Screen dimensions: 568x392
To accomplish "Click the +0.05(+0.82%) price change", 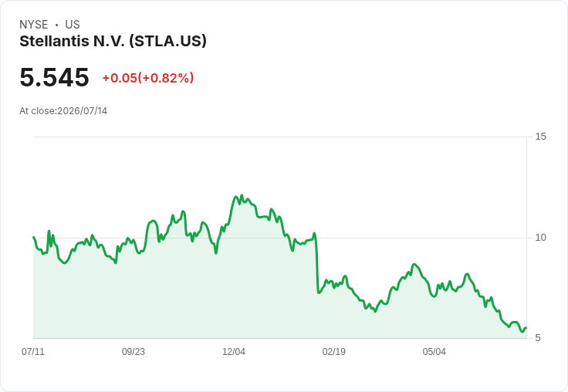I will point(148,78).
